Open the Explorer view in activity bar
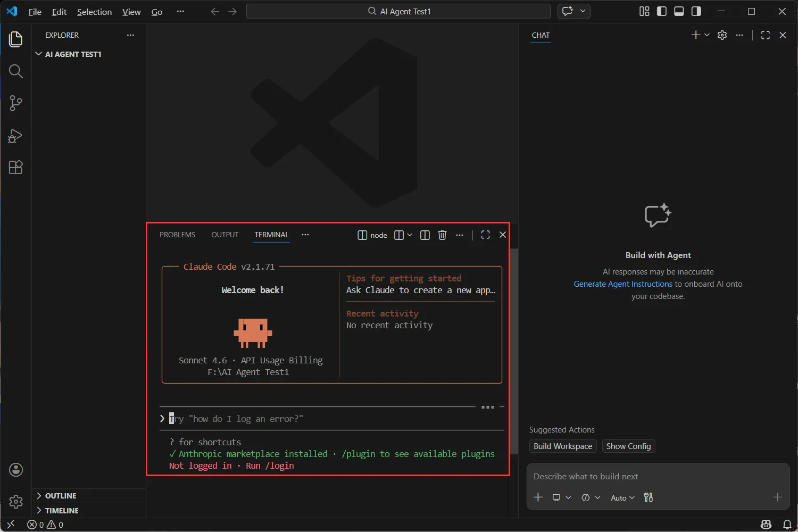This screenshot has height=532, width=798. [16, 39]
